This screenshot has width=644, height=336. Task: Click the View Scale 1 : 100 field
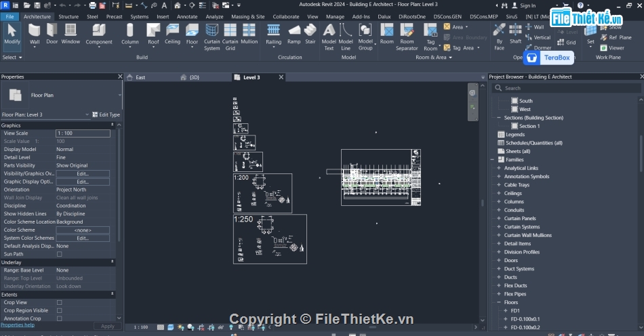(83, 133)
